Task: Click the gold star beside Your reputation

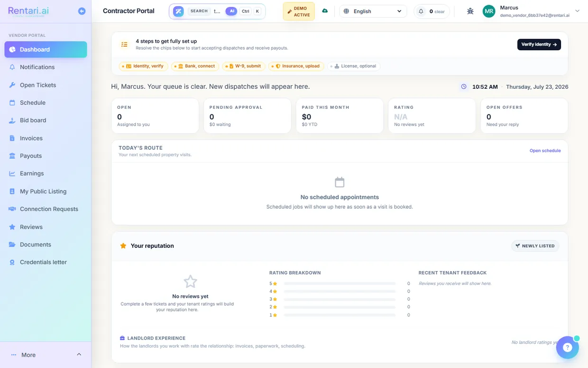Action: click(x=123, y=246)
